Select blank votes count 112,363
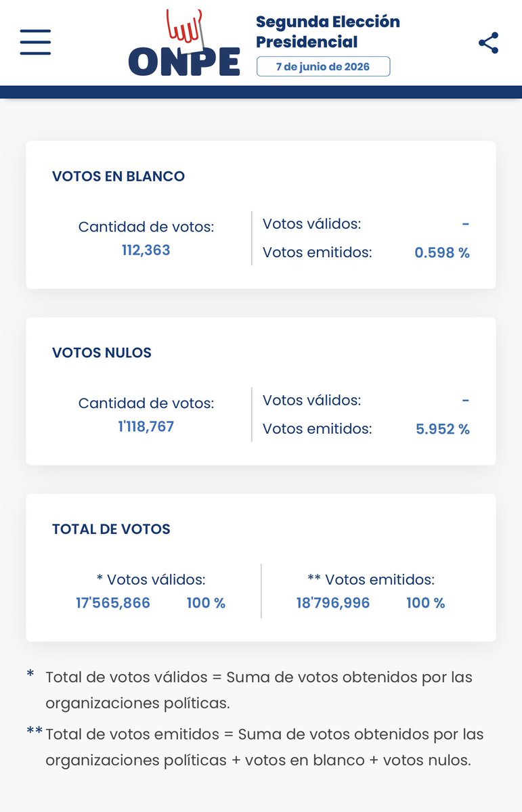The image size is (522, 812). coord(146,250)
